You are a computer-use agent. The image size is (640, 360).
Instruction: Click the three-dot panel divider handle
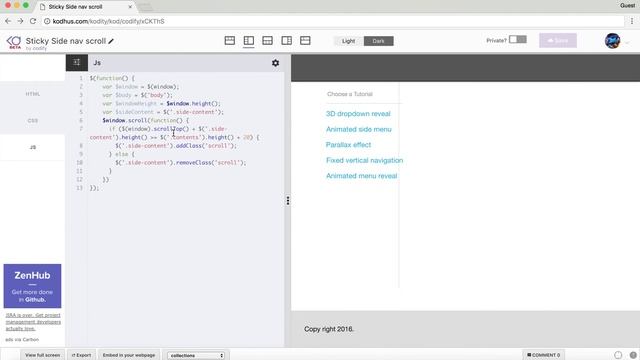(288, 200)
